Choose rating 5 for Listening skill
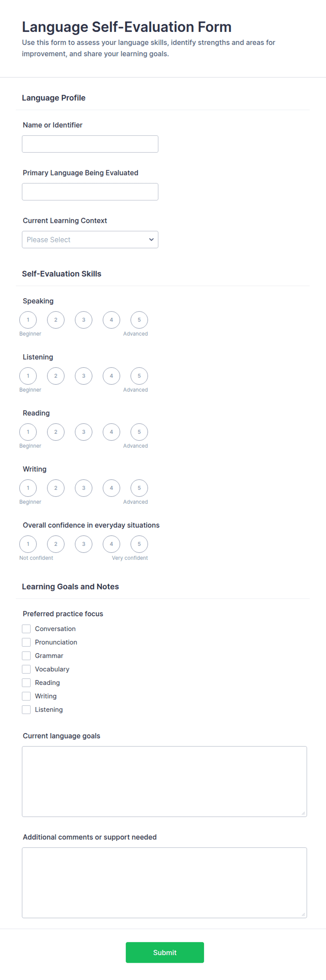The image size is (326, 980). click(x=139, y=376)
